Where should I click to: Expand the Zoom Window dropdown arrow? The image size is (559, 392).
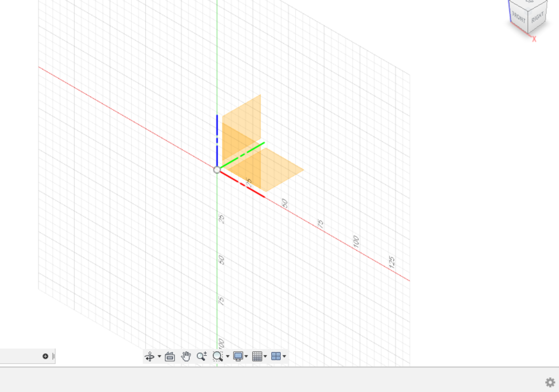pos(227,356)
